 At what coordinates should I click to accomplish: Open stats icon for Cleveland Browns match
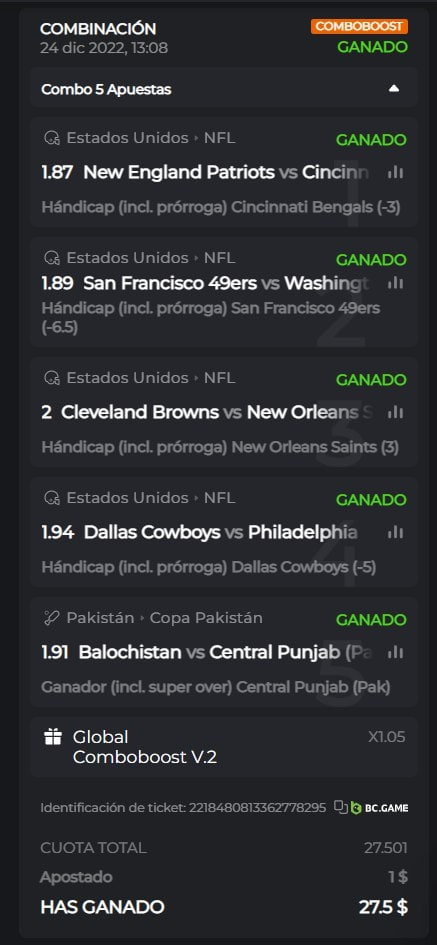[395, 413]
